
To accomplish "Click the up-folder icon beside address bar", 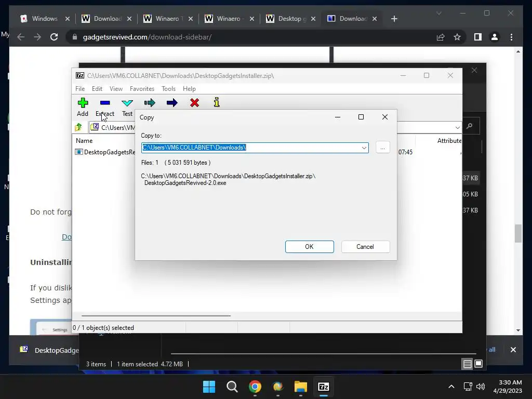I will click(x=78, y=127).
